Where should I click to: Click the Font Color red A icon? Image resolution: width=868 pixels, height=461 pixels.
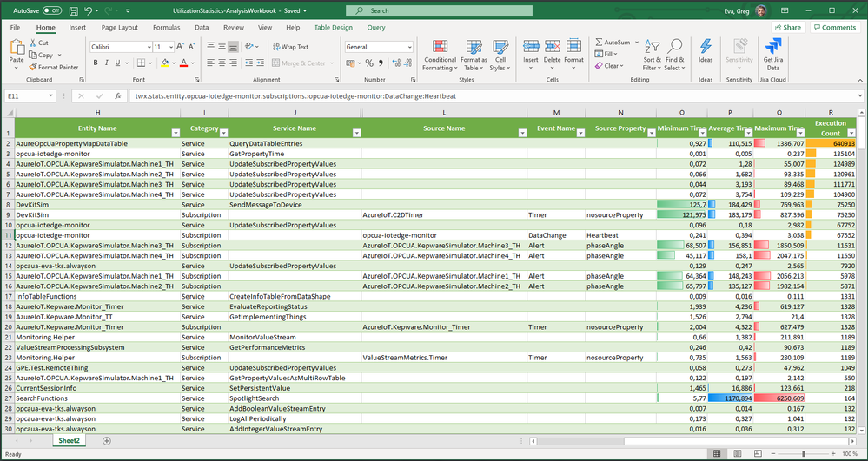point(184,63)
